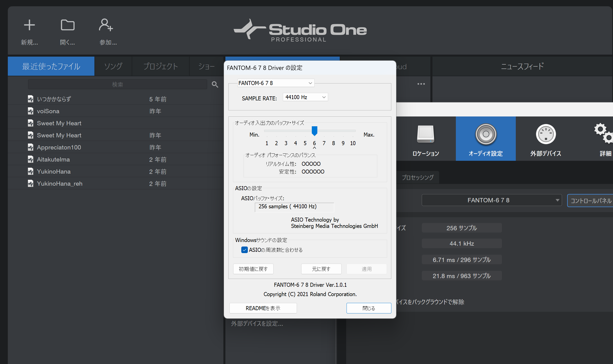
Task: Open the FANTOM-6 7 8 driver device dropdown
Action: click(276, 83)
